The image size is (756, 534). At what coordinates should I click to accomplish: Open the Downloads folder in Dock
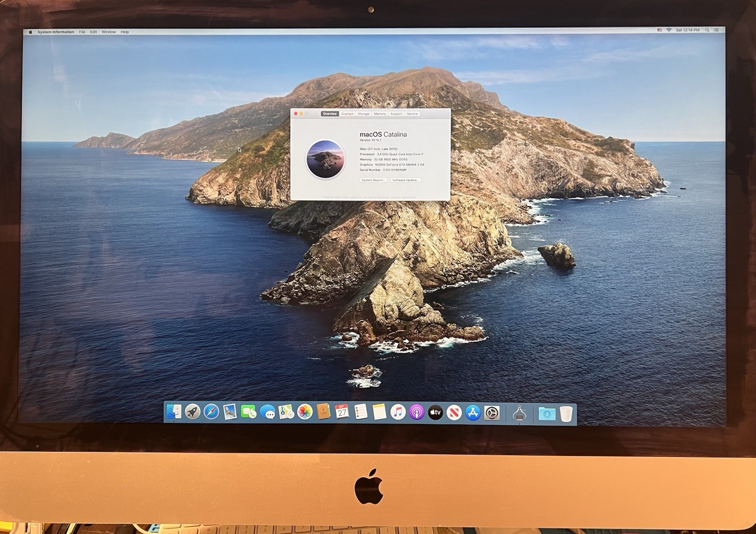(547, 414)
